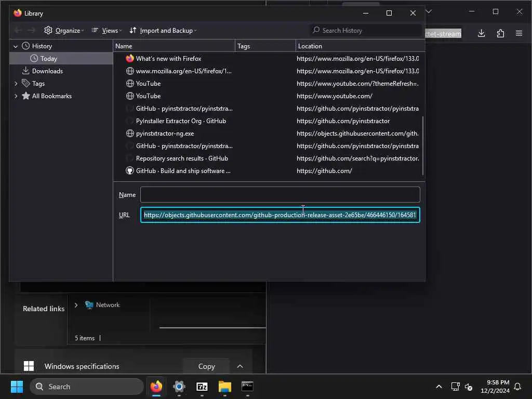
Task: Click GitHub octocat icon in last row
Action: tap(129, 170)
